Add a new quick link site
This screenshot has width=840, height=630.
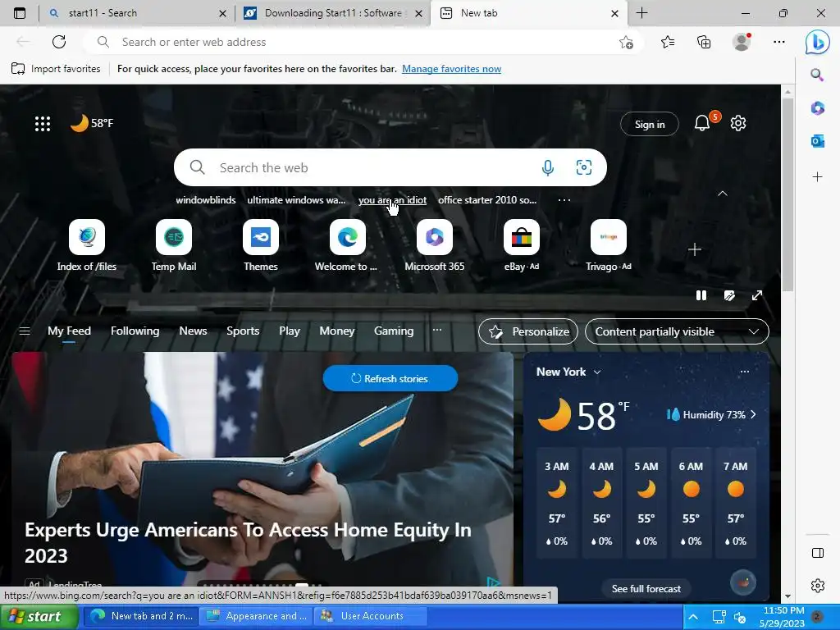694,249
